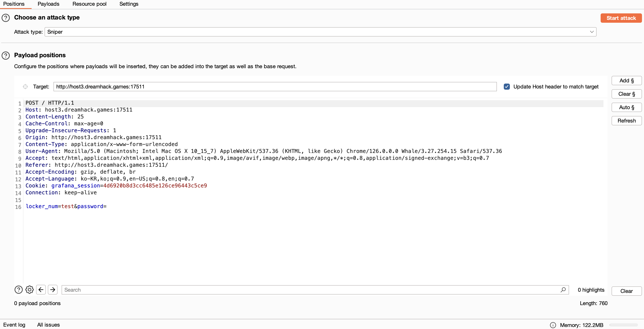The image size is (644, 329).
Task: Focus the Target URL field
Action: pyautogui.click(x=275, y=87)
